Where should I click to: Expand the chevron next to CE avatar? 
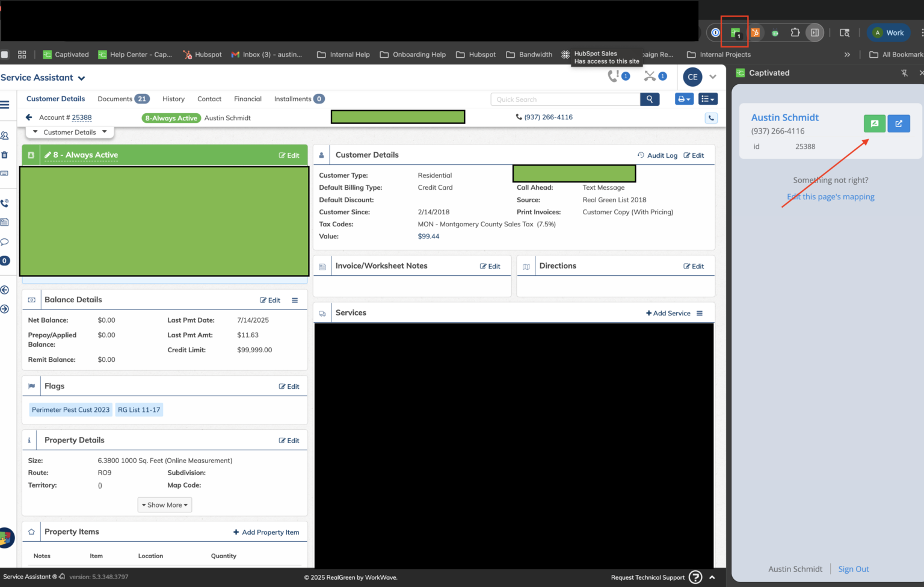pyautogui.click(x=713, y=77)
